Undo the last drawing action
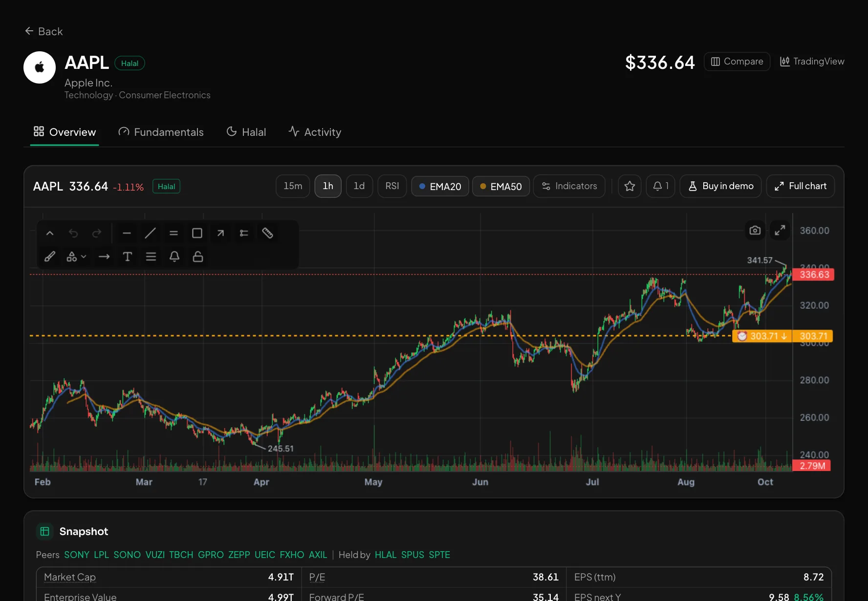868x601 pixels. 73,234
